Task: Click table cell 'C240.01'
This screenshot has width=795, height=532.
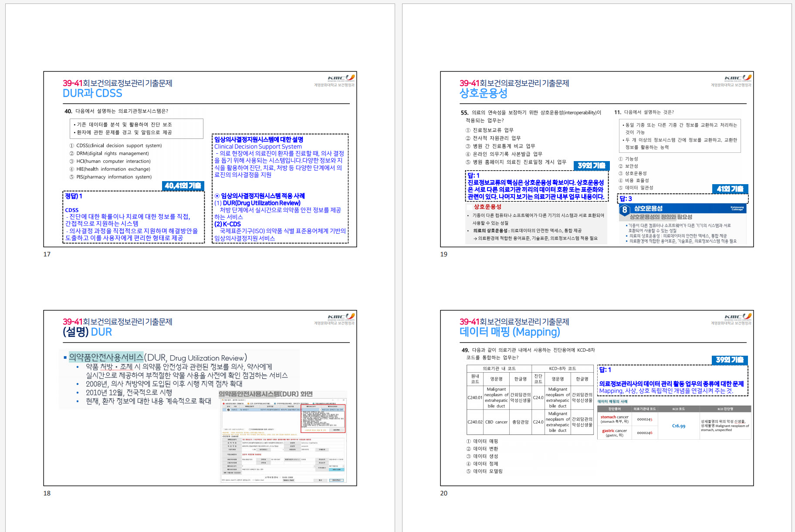Action: tap(475, 397)
